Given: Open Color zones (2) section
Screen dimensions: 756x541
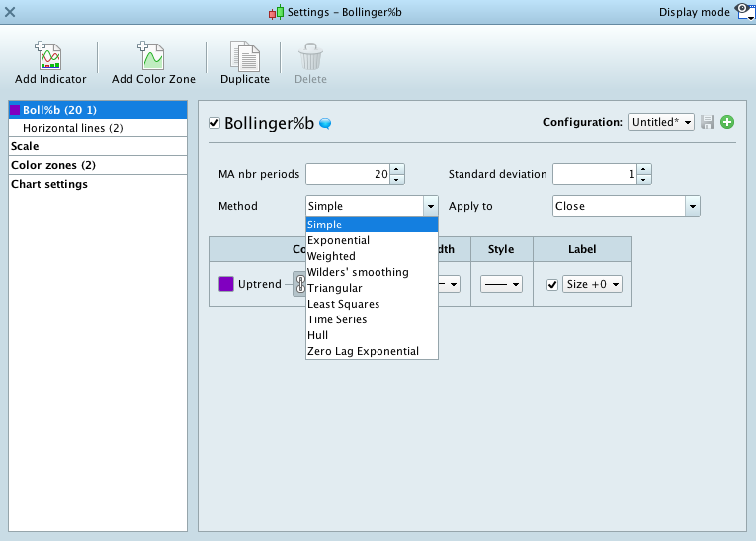Looking at the screenshot, I should 98,165.
